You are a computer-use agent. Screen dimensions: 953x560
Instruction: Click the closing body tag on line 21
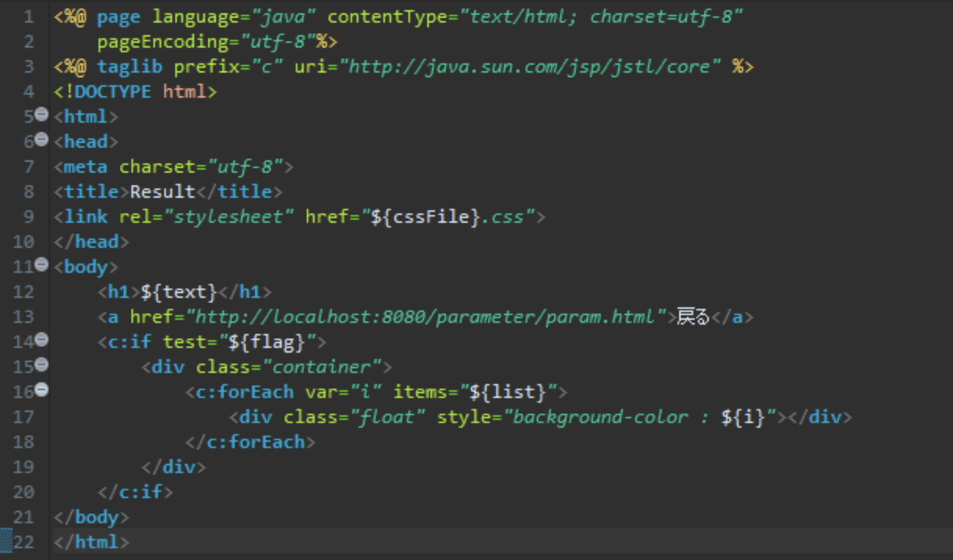pos(92,517)
